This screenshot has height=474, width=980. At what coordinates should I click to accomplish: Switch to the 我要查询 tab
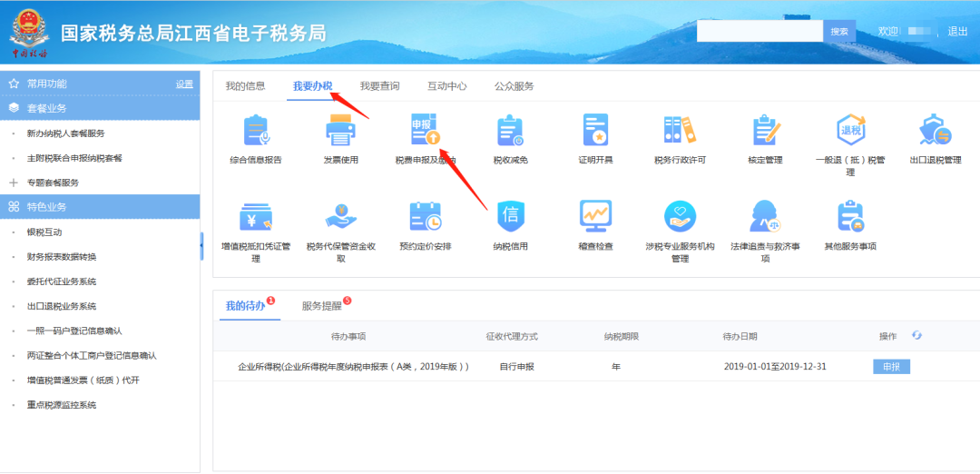[379, 86]
